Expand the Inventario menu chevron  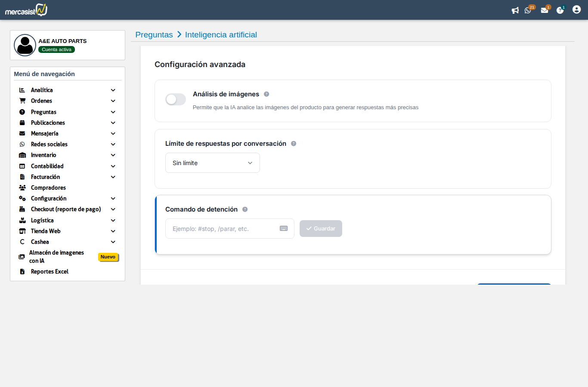[x=113, y=155]
